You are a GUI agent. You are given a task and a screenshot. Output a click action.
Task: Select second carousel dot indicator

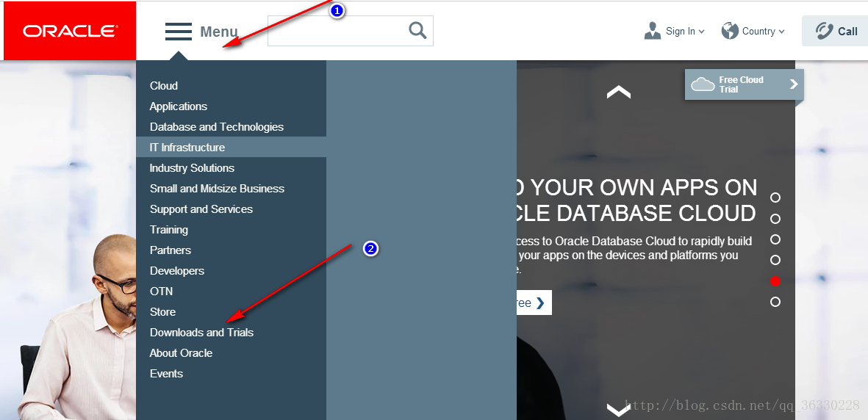coord(775,219)
